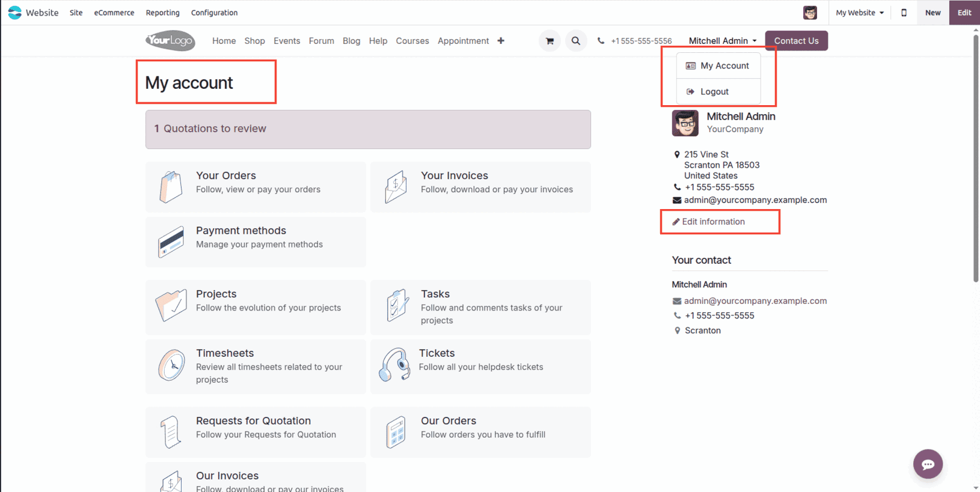Open the Timesheets card title
The image size is (980, 492).
(225, 353)
